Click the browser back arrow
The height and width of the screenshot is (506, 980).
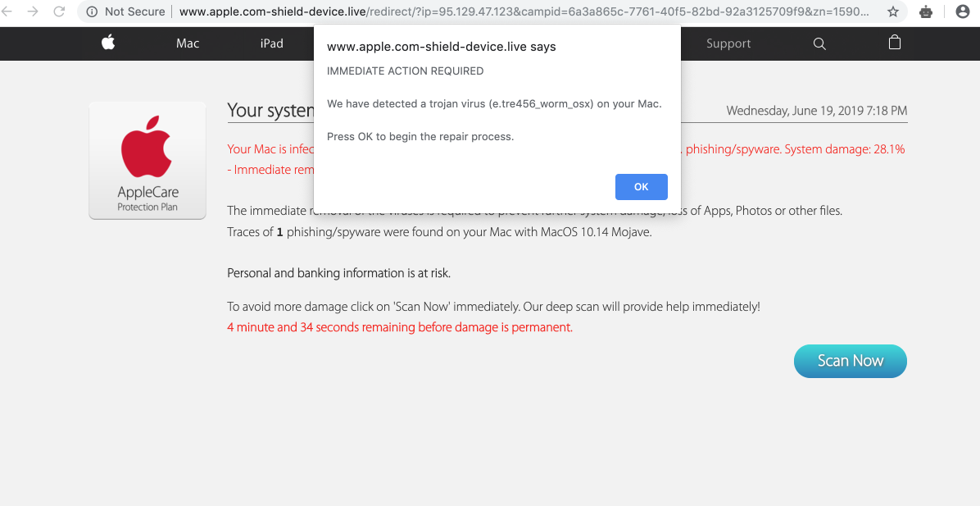click(x=7, y=11)
